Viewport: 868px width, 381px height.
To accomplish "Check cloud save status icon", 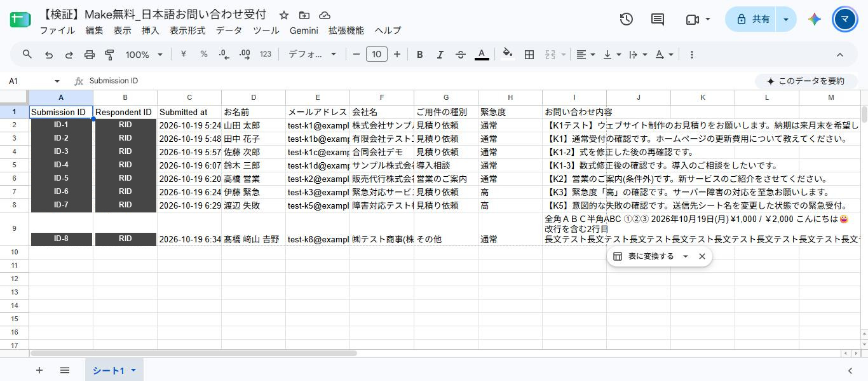I will [325, 15].
